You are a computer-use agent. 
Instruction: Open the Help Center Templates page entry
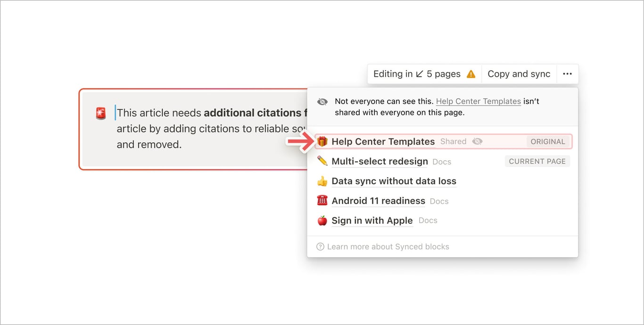[x=383, y=141]
